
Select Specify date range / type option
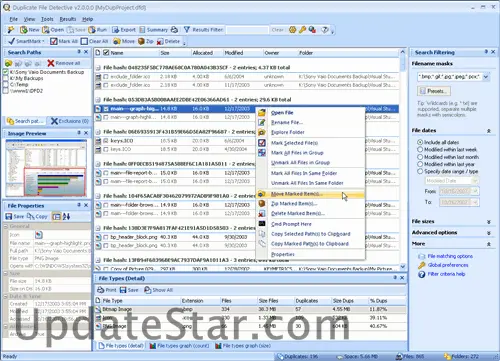420,171
